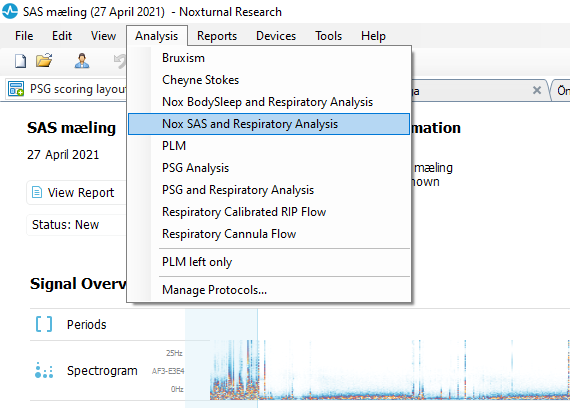The height and width of the screenshot is (408, 570).
Task: Select Nox BodySleep and Respiratory Analysis
Action: click(269, 102)
